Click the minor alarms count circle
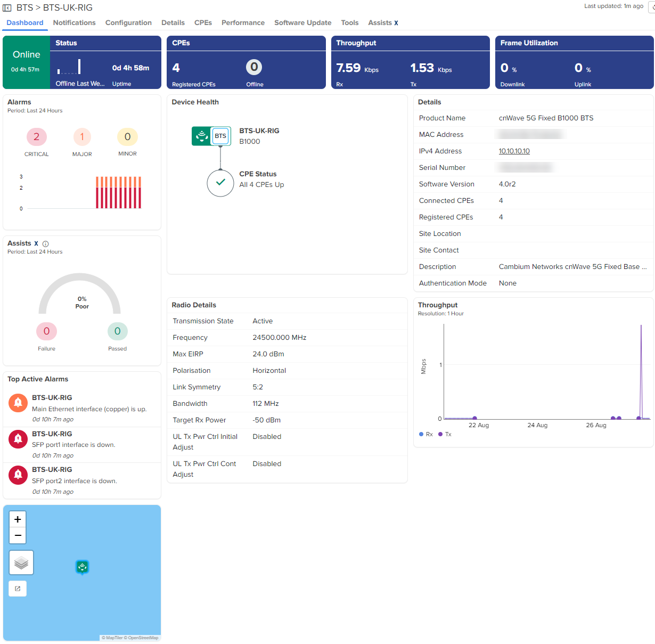 point(127,137)
